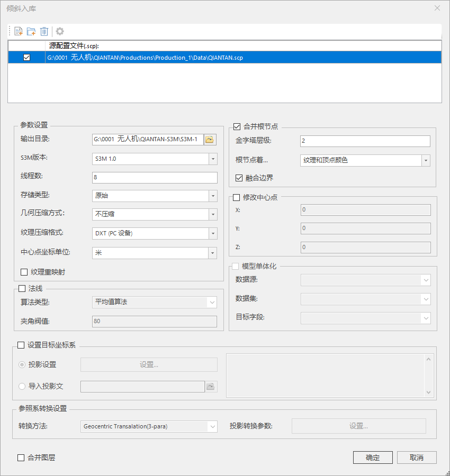Click the 夹角阀值 input field
Image resolution: width=450 pixels, height=476 pixels.
(155, 321)
